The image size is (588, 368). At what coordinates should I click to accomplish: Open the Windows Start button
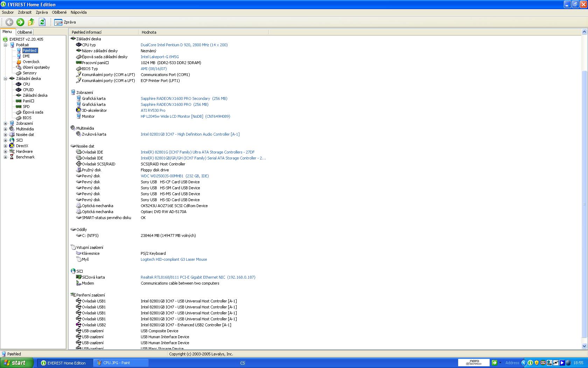17,363
